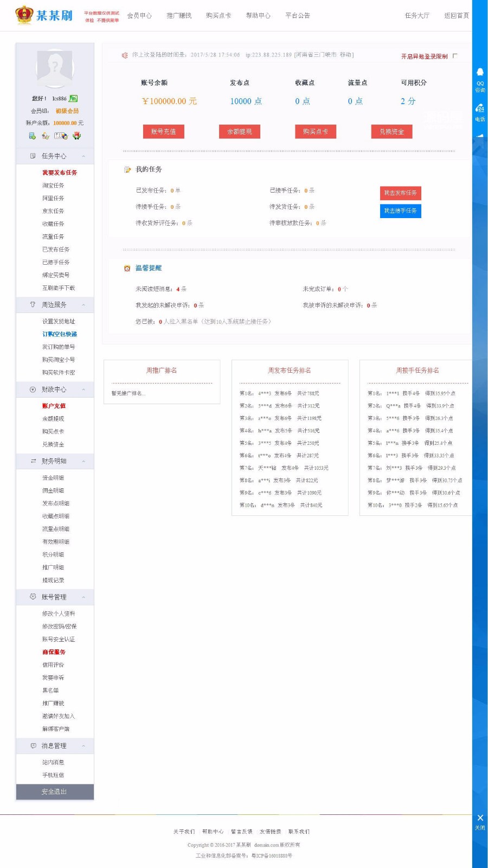Viewport: 488px width, 868px height.
Task: Open 商保服务 in sidebar
Action: tap(54, 652)
